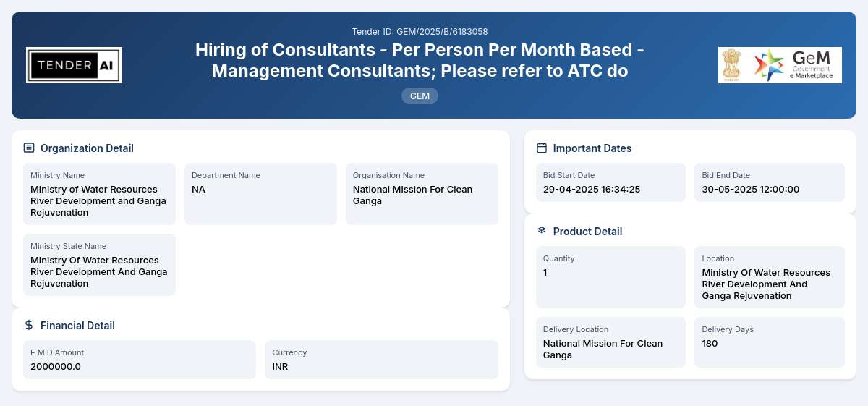Click the Ministry State Name card
The width and height of the screenshot is (868, 406).
99,265
